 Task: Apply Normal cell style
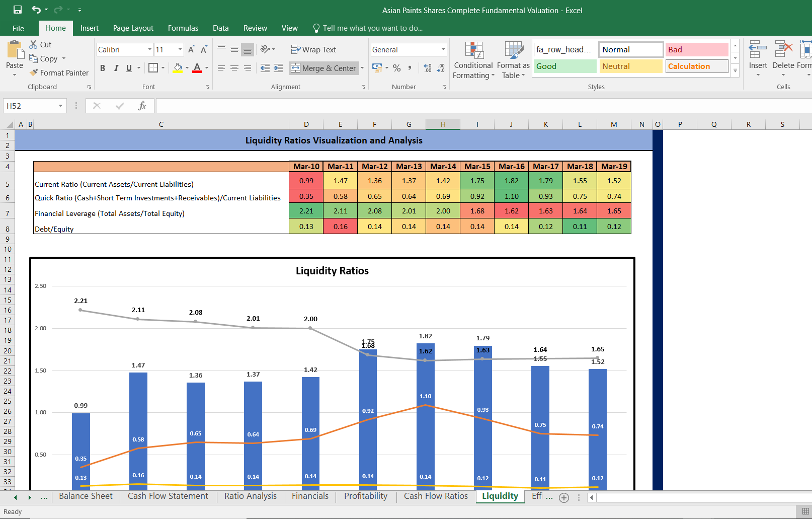point(631,49)
